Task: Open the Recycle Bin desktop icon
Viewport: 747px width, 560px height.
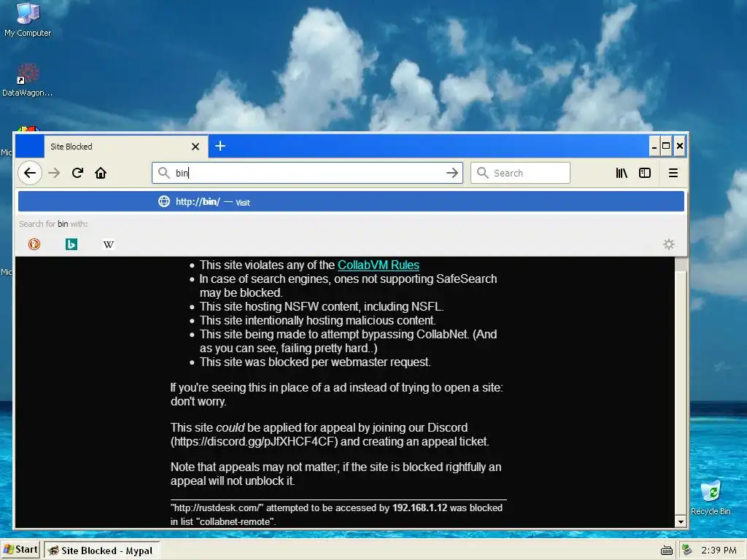Action: (x=711, y=497)
